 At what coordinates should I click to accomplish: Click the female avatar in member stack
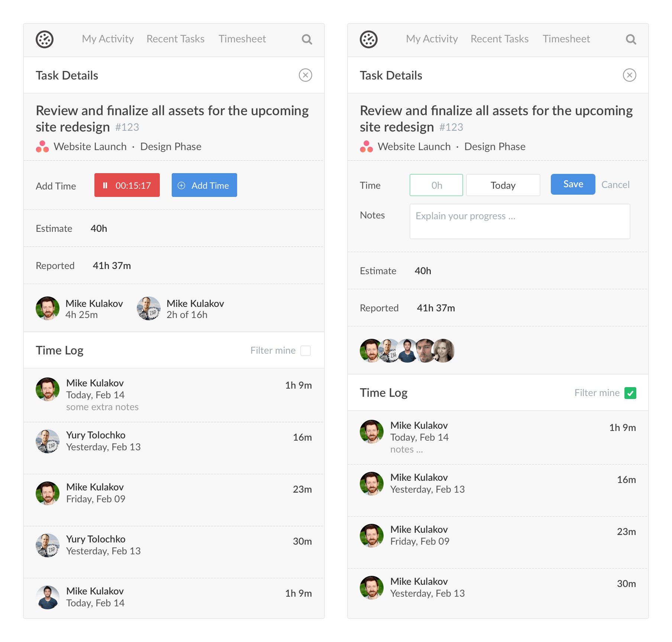(x=444, y=350)
